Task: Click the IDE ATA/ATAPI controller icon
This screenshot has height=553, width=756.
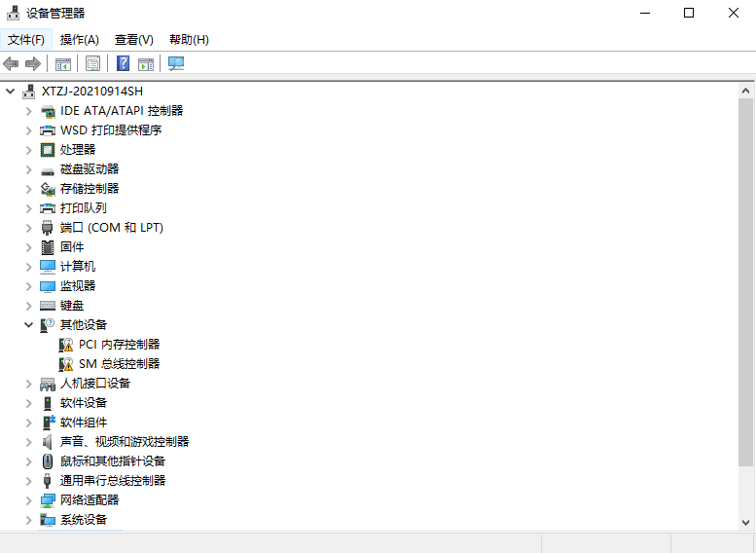Action: click(x=48, y=111)
